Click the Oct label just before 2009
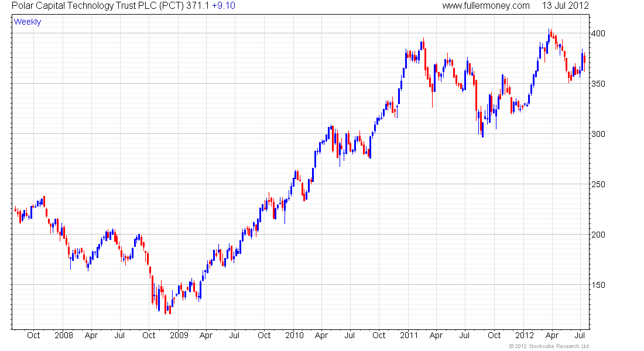The width and height of the screenshot is (644, 351). coord(149,335)
